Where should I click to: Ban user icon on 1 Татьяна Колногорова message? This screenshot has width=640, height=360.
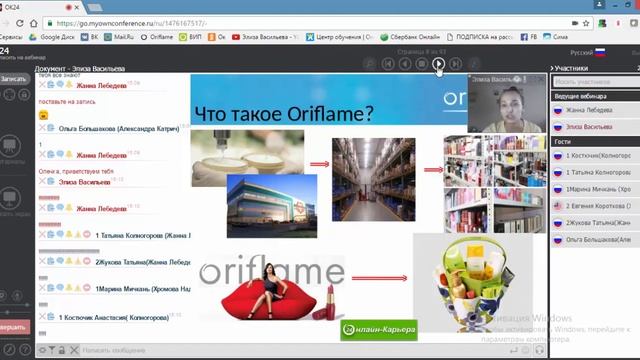[87, 235]
